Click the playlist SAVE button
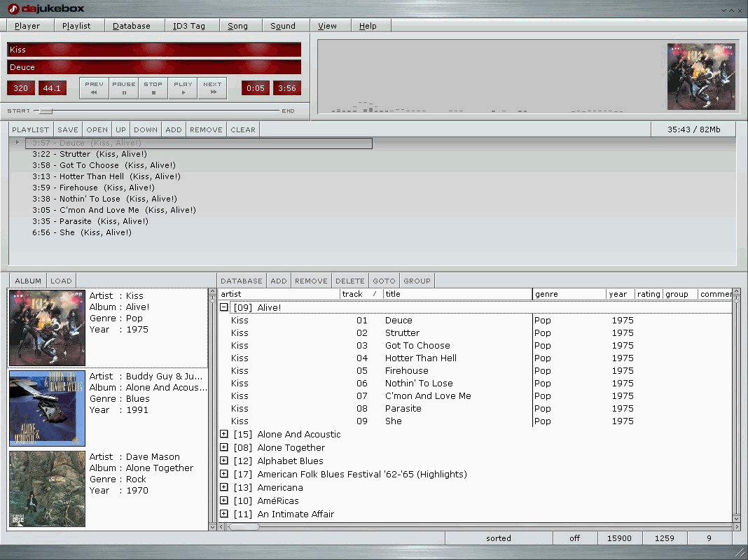The image size is (748, 560). pos(68,129)
